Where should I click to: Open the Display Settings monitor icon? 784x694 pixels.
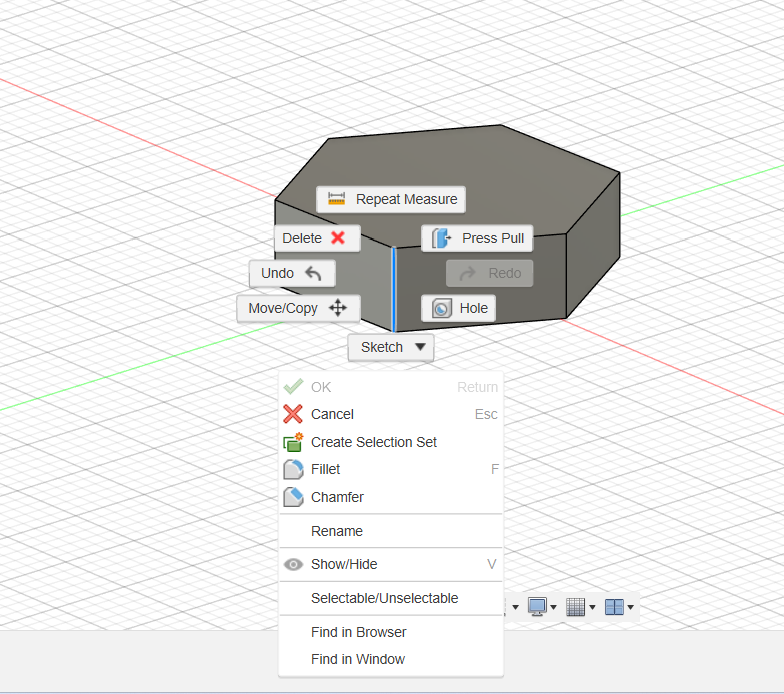coord(537,607)
